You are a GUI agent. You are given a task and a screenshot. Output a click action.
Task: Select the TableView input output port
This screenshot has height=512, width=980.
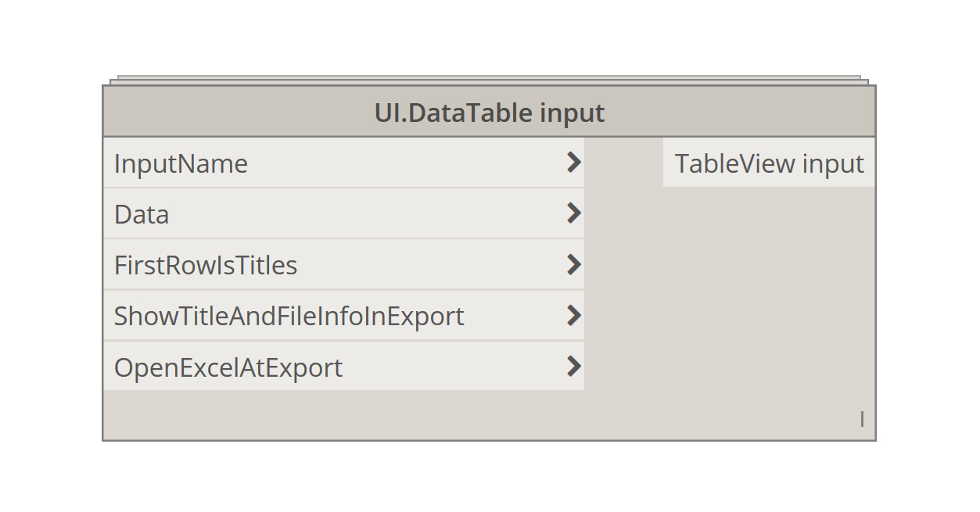tap(769, 163)
